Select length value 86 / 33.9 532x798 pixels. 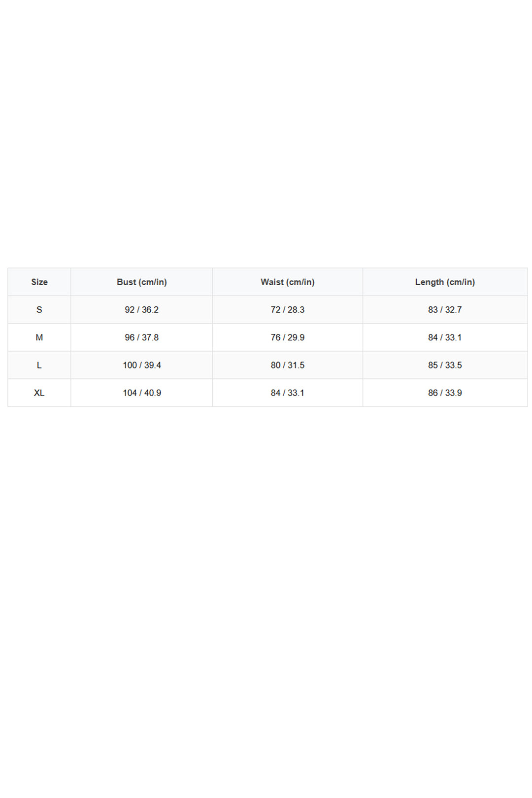click(x=445, y=393)
